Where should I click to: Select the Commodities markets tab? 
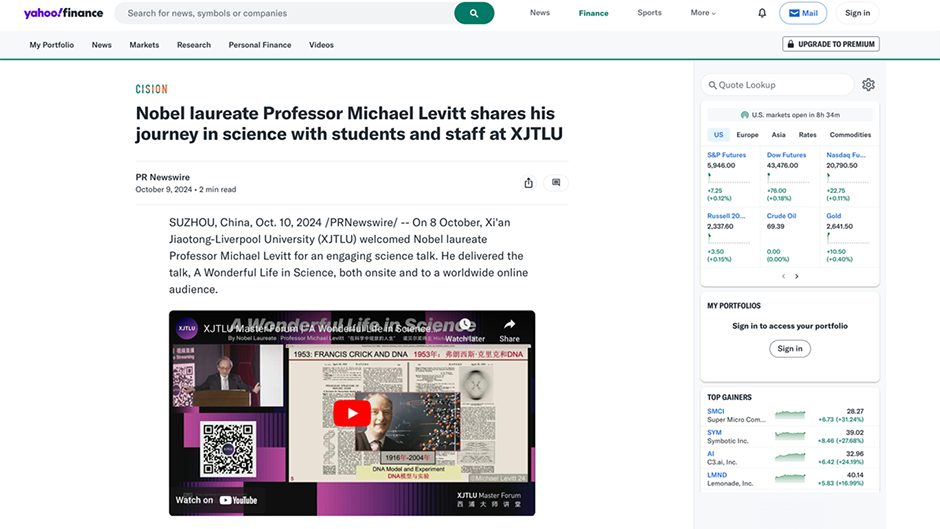(x=850, y=135)
